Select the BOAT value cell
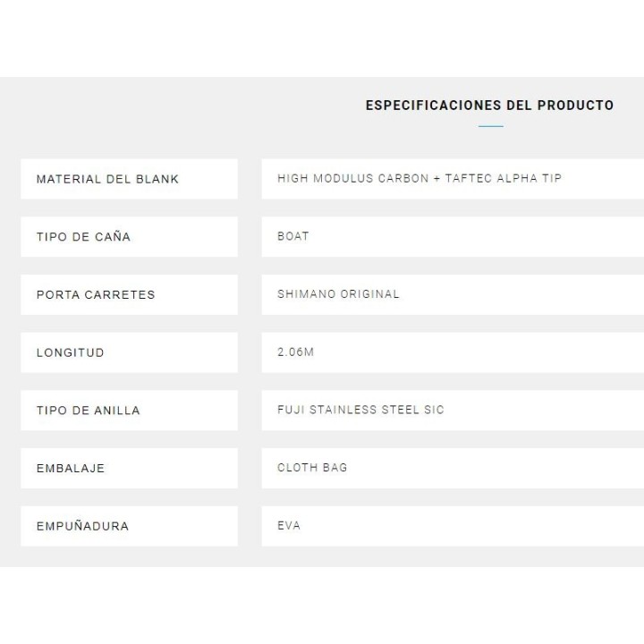Screen dimensions: 644x644 452,237
